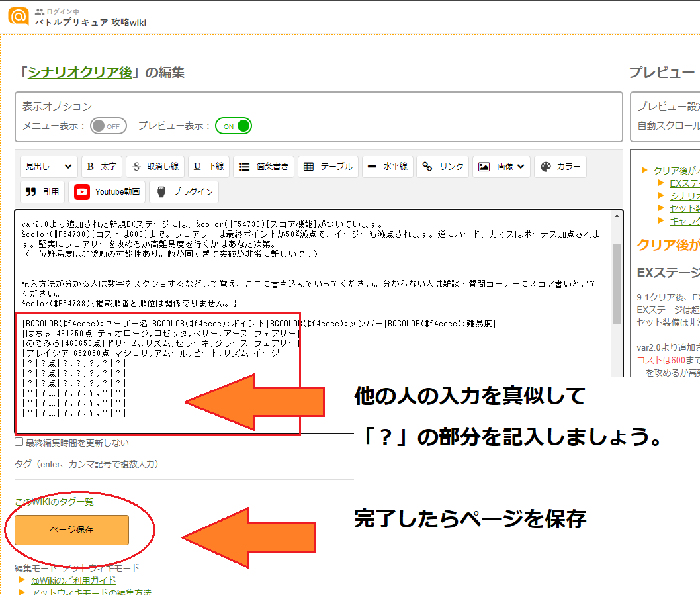Toggle the メニュー表示 switch on
The image size is (700, 595).
point(109,126)
